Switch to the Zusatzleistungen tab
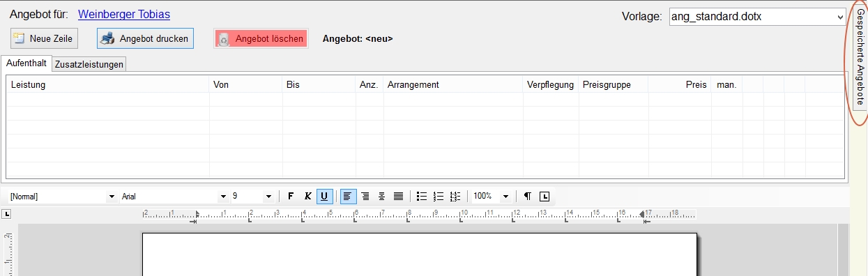 coord(89,64)
